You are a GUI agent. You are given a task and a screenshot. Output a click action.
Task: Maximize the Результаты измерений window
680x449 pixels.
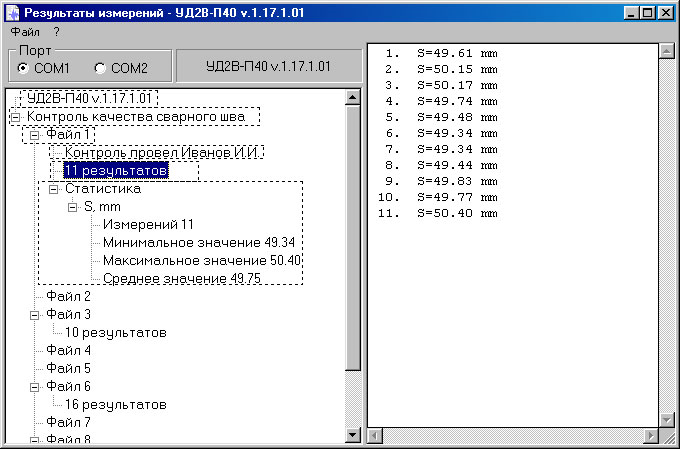click(x=647, y=13)
